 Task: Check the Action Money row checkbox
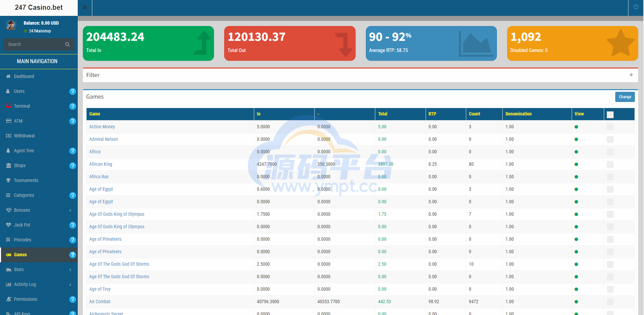coord(610,127)
